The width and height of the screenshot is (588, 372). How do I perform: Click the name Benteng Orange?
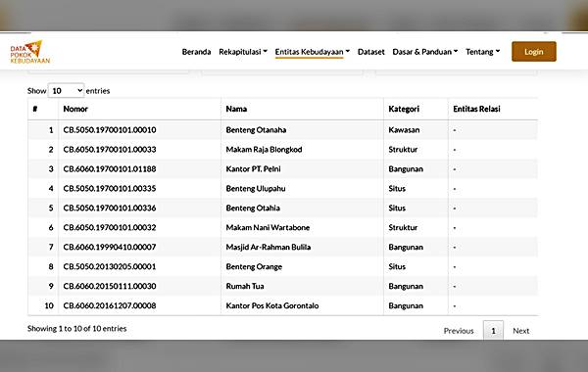click(x=254, y=266)
